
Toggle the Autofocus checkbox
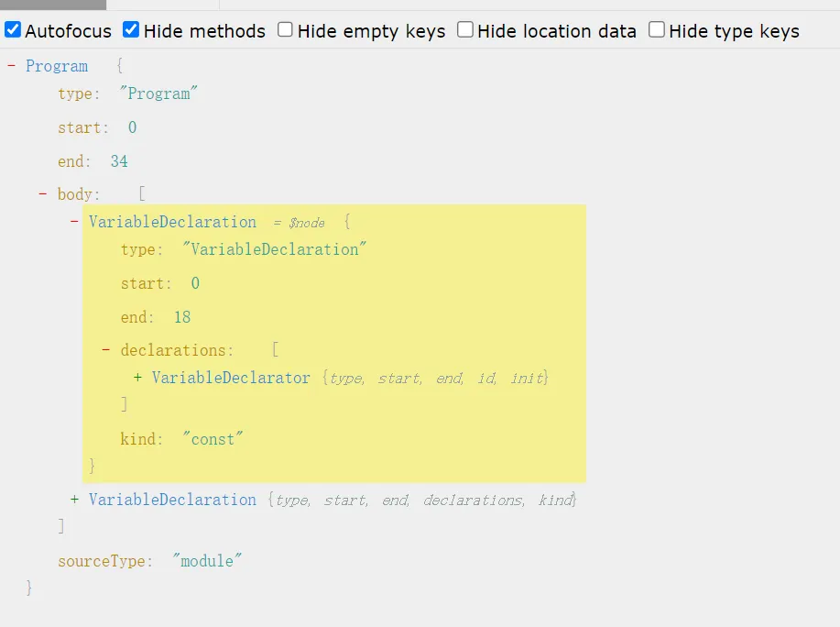[13, 30]
